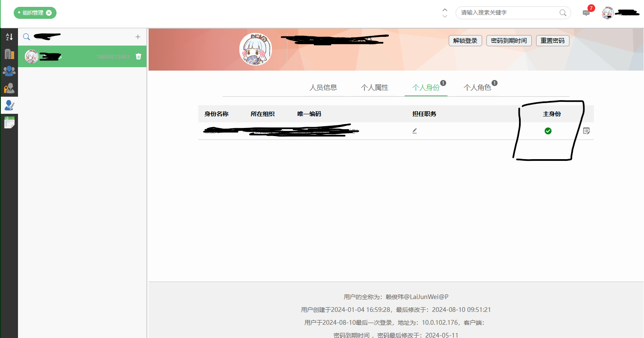Collapse the down chevron beside the search bar

click(x=444, y=16)
